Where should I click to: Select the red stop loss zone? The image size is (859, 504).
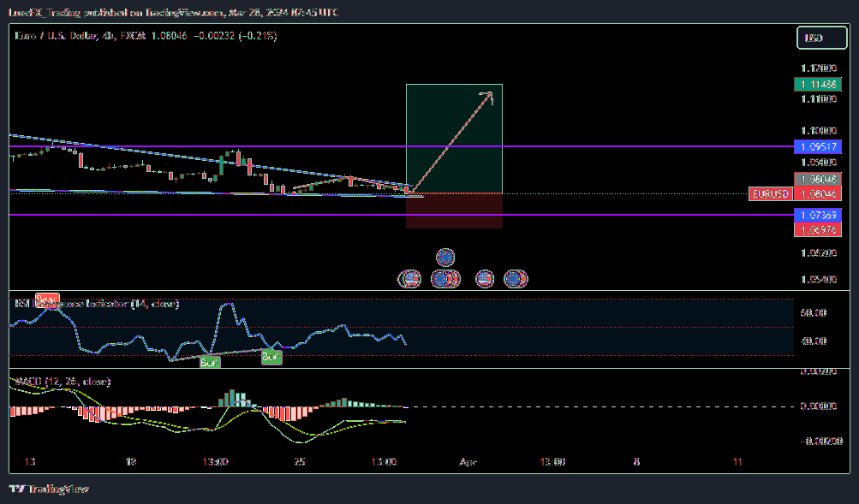pos(454,210)
